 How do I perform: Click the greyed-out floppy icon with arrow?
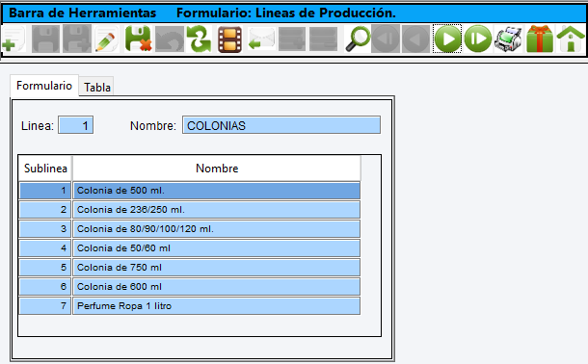[77, 39]
